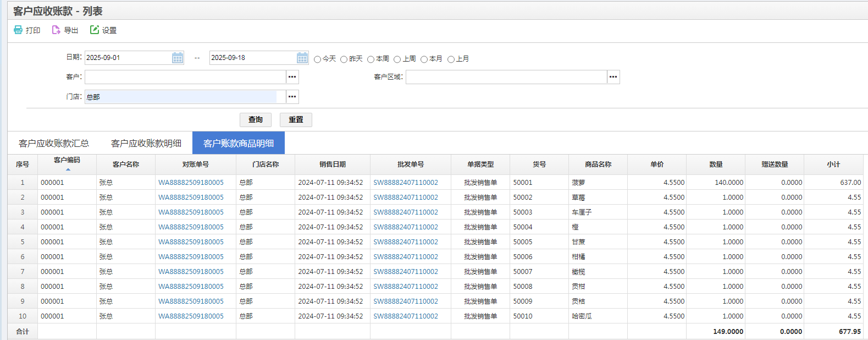Open 批发单号 link in row 10
The image size is (868, 340).
[406, 316]
